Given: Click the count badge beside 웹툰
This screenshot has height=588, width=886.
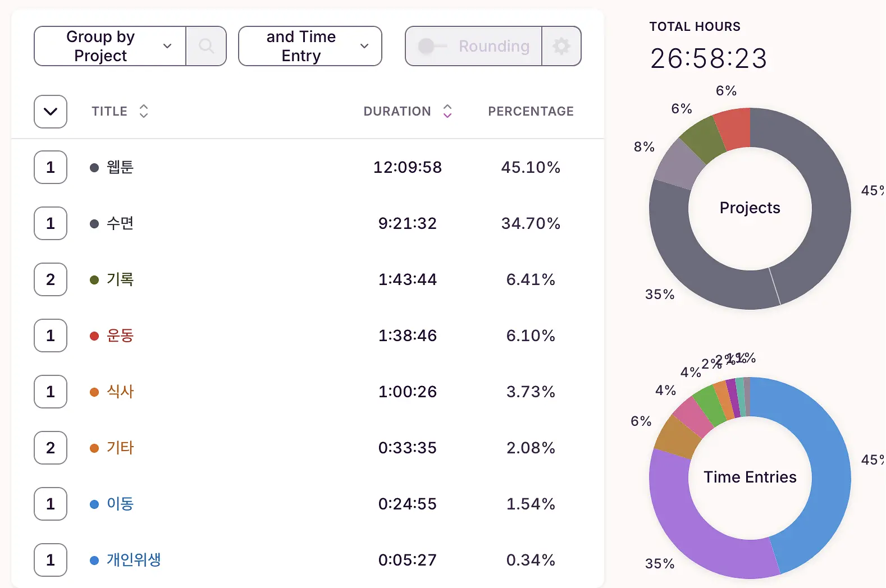Looking at the screenshot, I should coord(51,167).
